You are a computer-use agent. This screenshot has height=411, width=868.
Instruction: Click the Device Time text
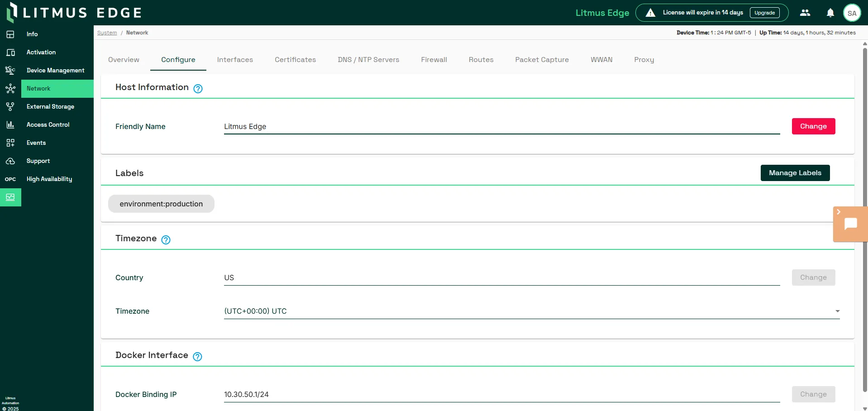(x=714, y=33)
